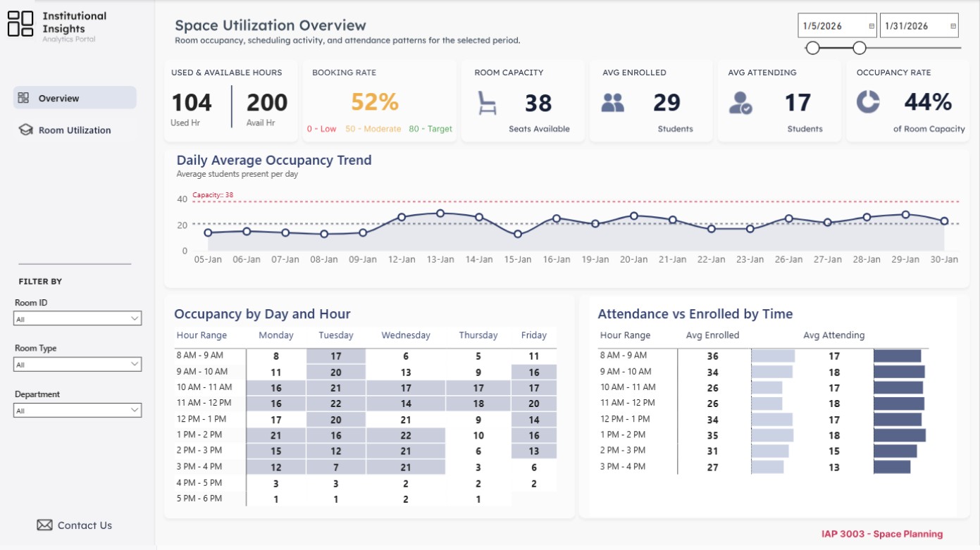Click the IAP 3003 - Space Planning footer text

882,534
